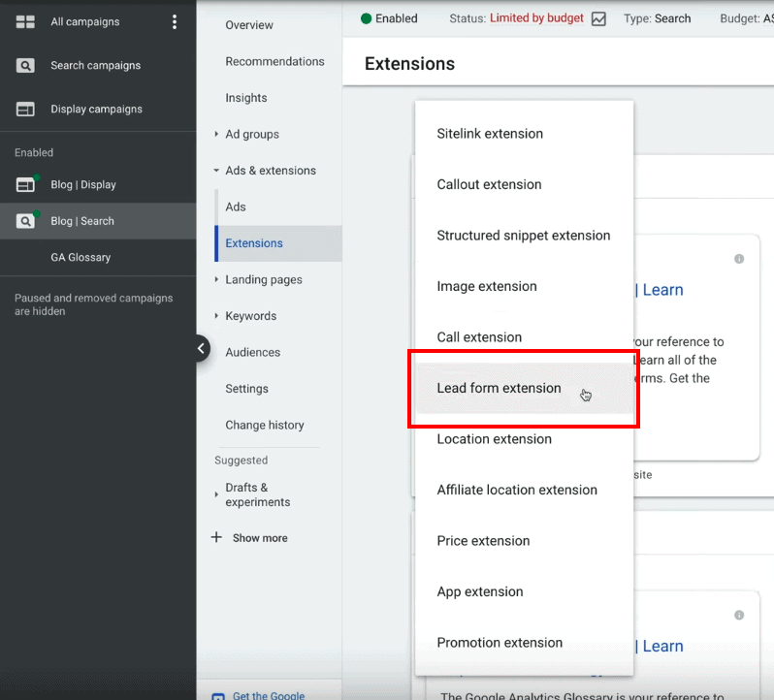This screenshot has width=774, height=700.
Task: Open the GA Glossary ad group
Action: pyautogui.click(x=81, y=258)
